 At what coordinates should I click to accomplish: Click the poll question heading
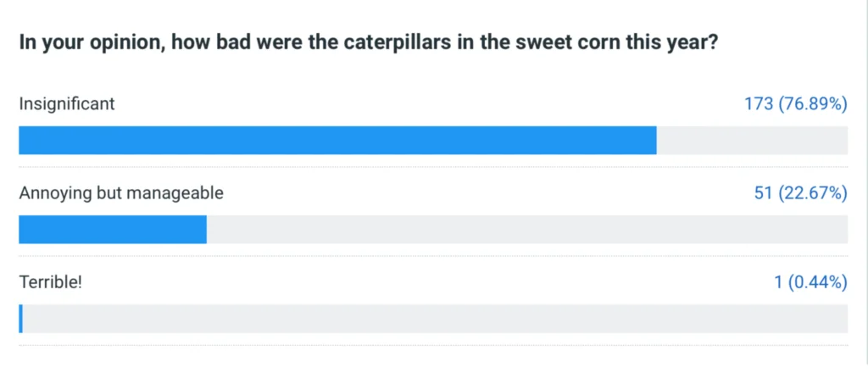[x=369, y=44]
